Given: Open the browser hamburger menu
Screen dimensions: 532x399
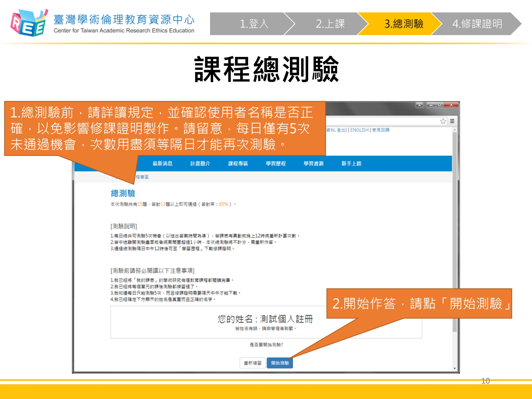Looking at the screenshot, I should (452, 121).
